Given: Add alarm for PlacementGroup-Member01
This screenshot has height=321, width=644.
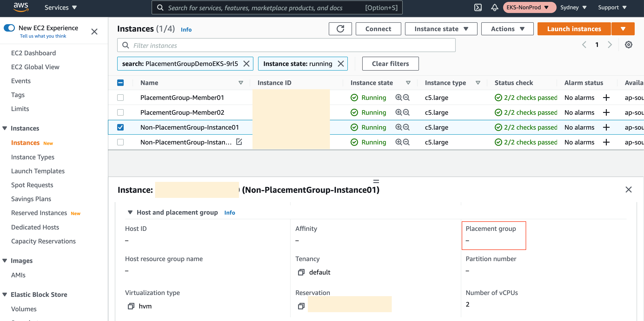Looking at the screenshot, I should coord(606,97).
